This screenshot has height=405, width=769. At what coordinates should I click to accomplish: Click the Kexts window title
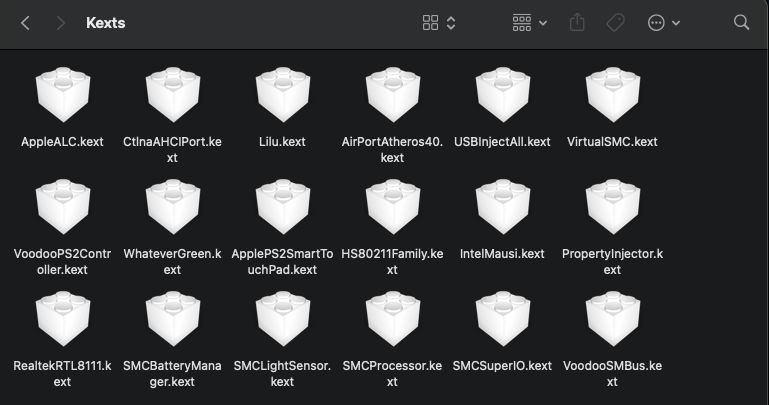105,23
